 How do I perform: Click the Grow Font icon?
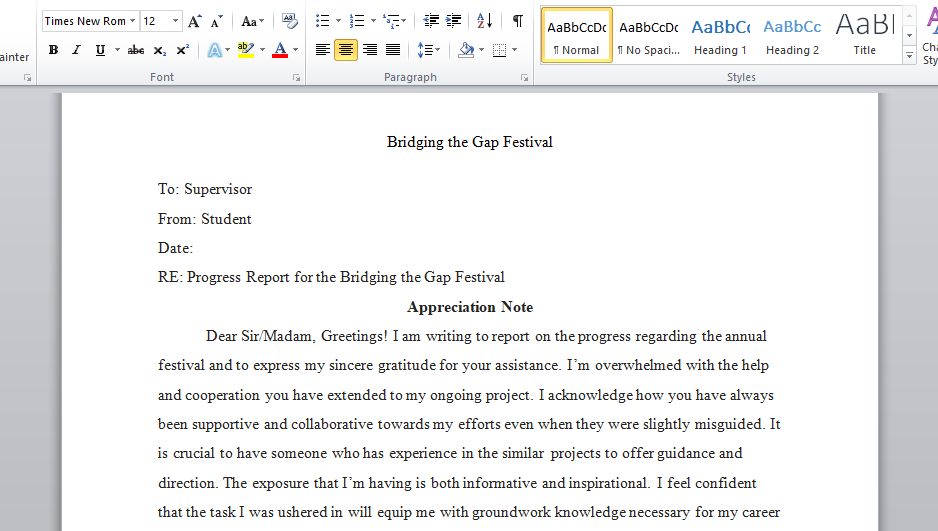194,22
